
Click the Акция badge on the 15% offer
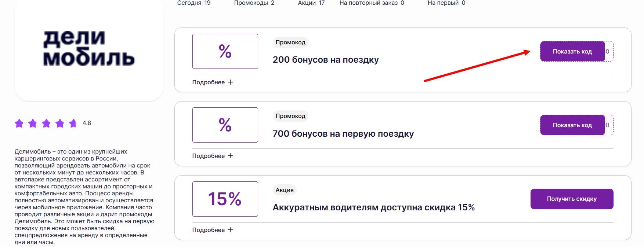tap(284, 190)
